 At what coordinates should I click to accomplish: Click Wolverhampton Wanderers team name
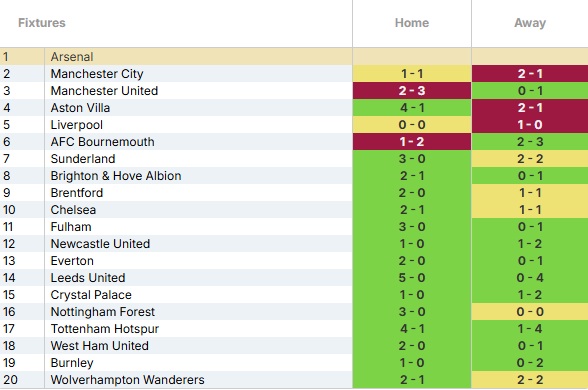pyautogui.click(x=128, y=380)
